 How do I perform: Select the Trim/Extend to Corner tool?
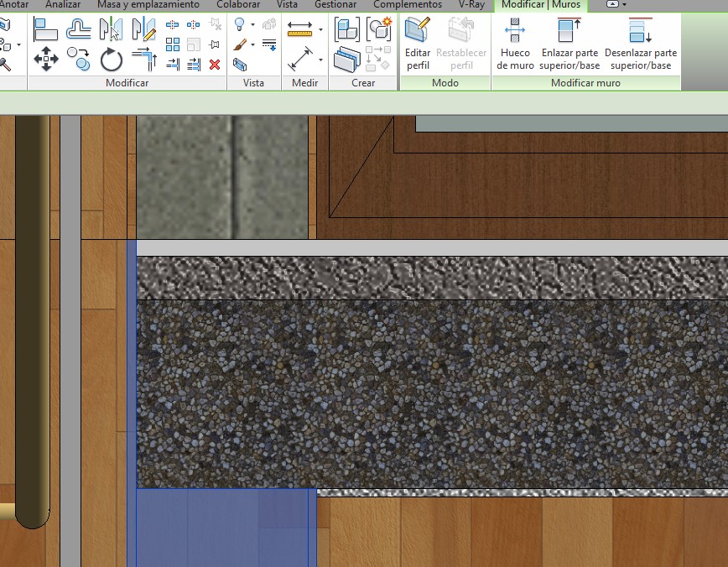tap(145, 59)
